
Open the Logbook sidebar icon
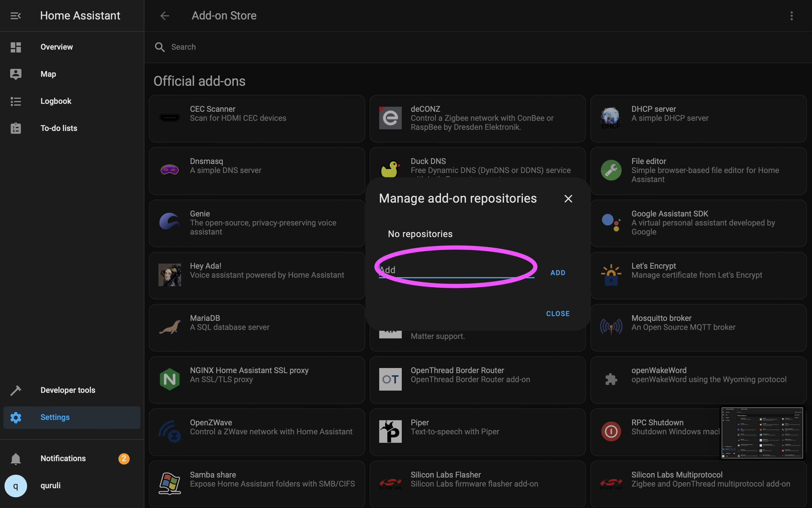[x=16, y=101]
